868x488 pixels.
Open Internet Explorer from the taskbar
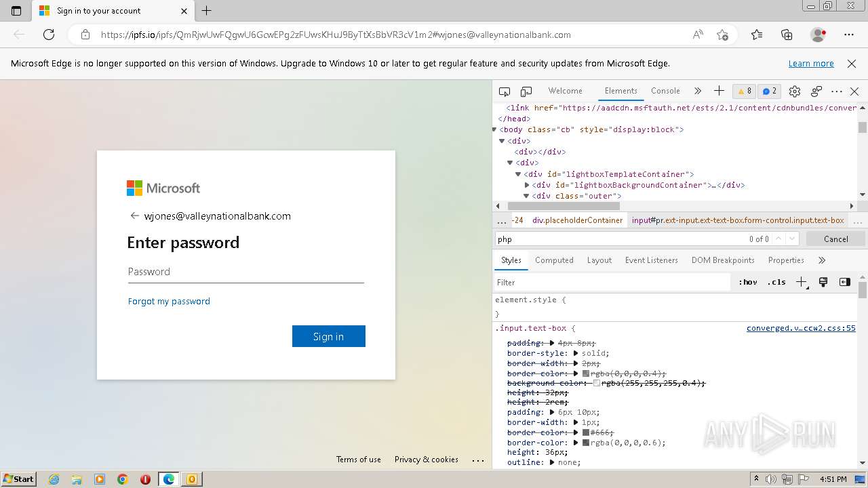54,479
